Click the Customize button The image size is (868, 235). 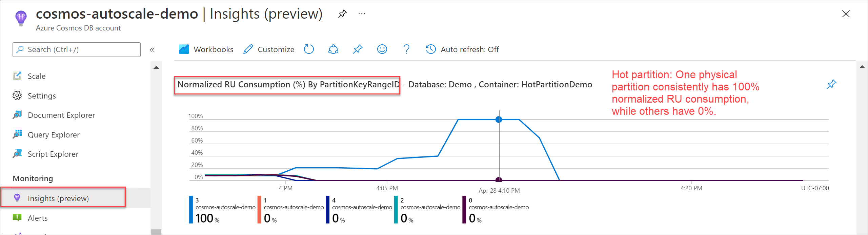(x=269, y=49)
